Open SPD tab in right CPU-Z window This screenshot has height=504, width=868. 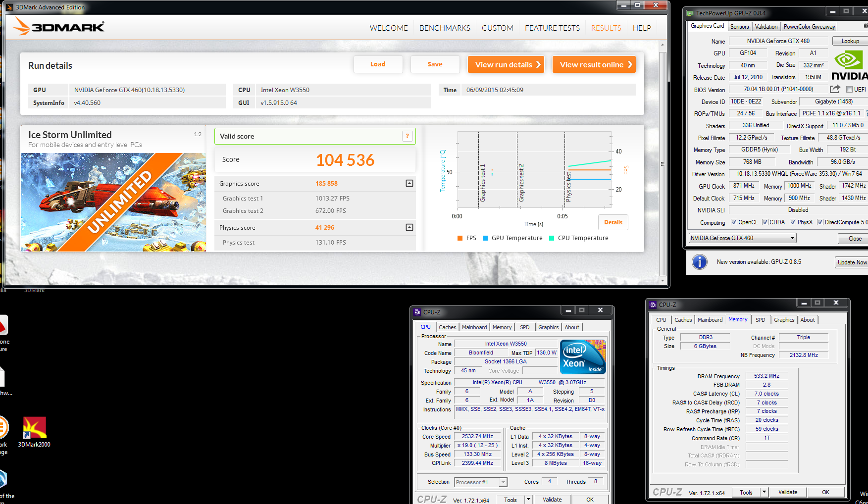click(761, 320)
